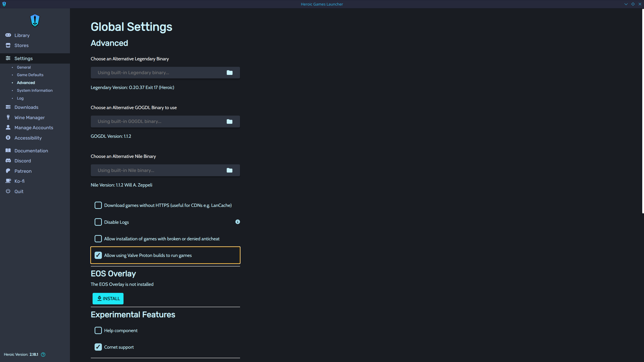Disable Comet support checkbox
The image size is (644, 362).
point(98,347)
